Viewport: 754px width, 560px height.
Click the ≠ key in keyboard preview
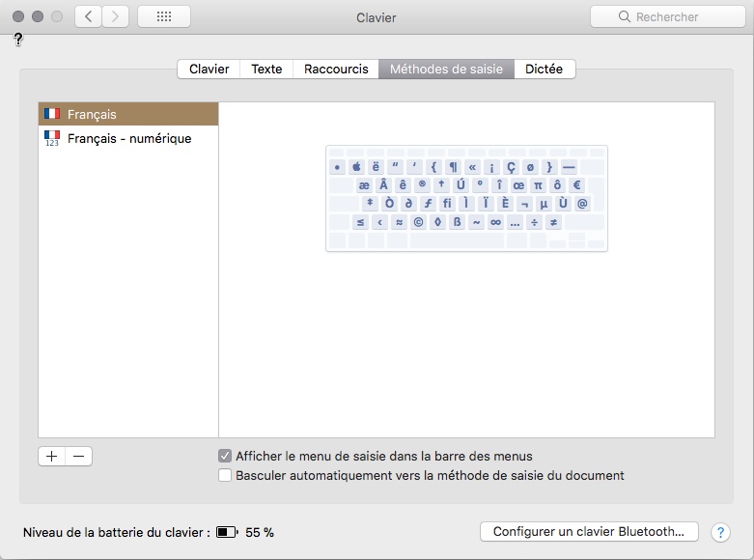[x=553, y=222]
